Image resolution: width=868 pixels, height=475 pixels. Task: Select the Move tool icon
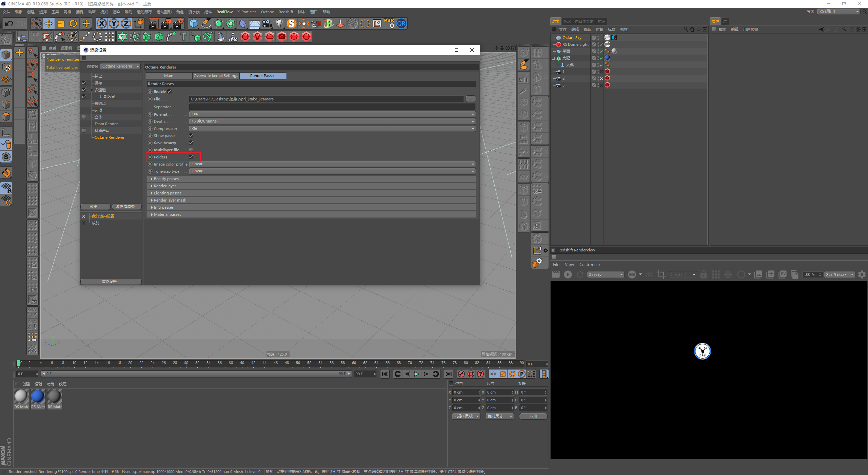pos(49,23)
